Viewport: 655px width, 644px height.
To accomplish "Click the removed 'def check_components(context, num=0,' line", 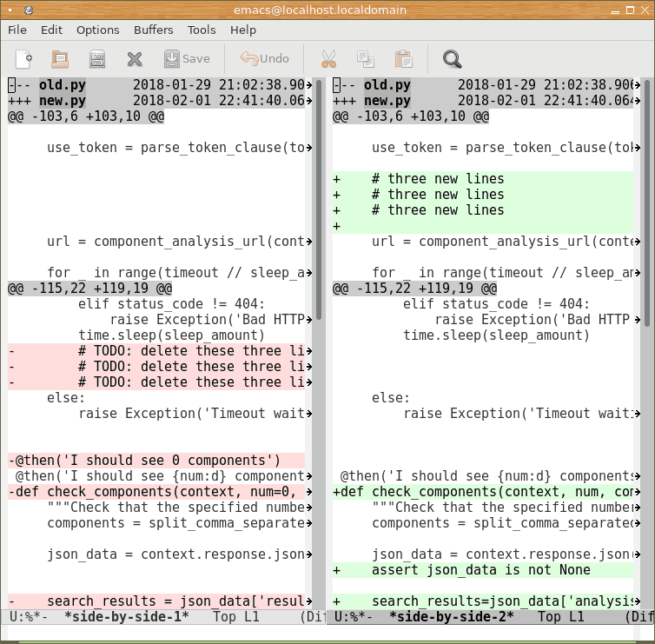I will tap(156, 492).
